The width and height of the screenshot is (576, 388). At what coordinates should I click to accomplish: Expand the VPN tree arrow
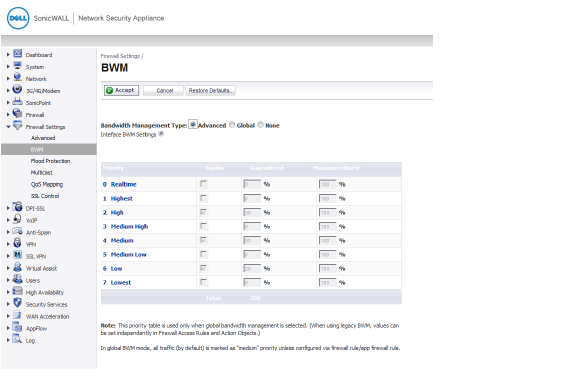[x=8, y=244]
